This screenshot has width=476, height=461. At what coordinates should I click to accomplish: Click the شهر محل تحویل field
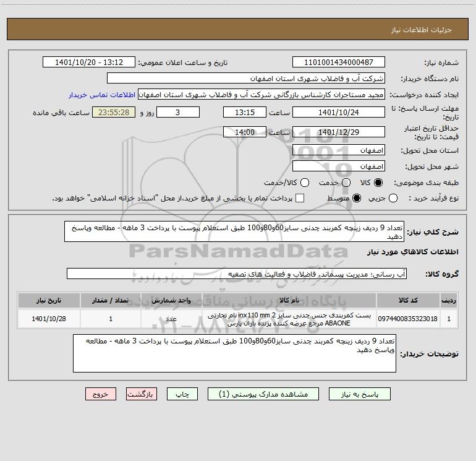click(x=339, y=166)
